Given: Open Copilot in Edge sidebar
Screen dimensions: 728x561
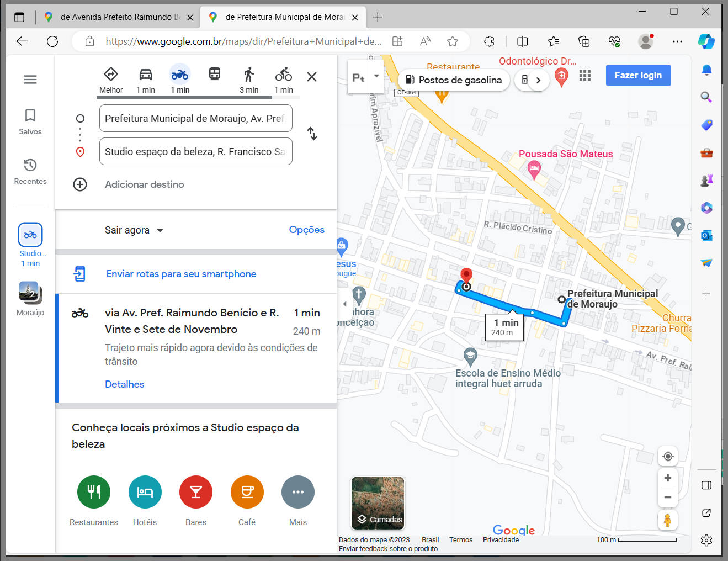Looking at the screenshot, I should tap(706, 41).
